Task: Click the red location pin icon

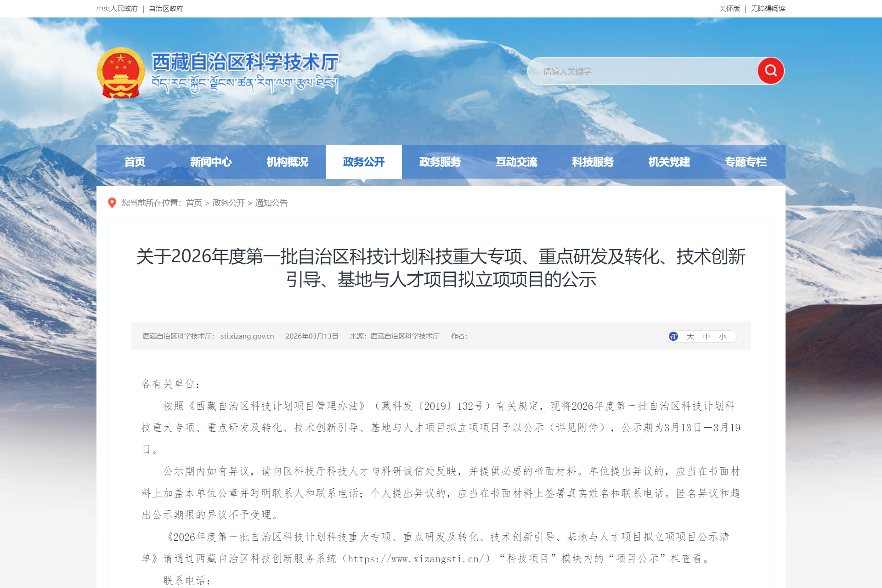Action: [x=112, y=203]
